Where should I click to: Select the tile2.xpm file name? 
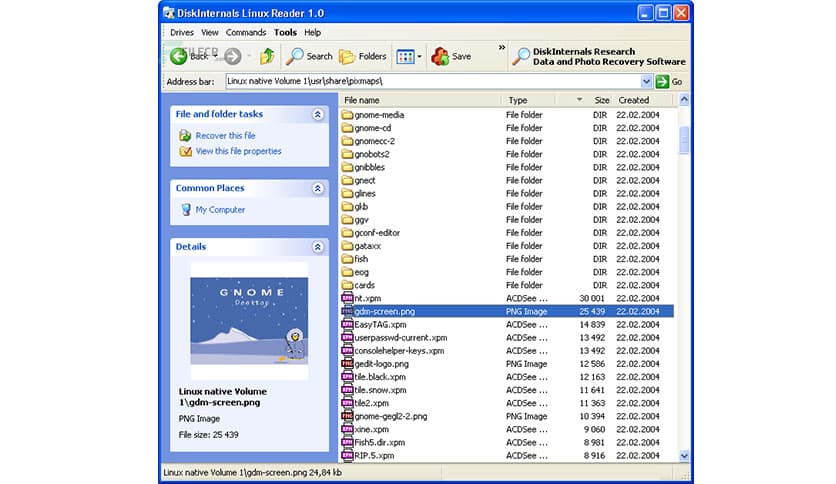(x=372, y=403)
